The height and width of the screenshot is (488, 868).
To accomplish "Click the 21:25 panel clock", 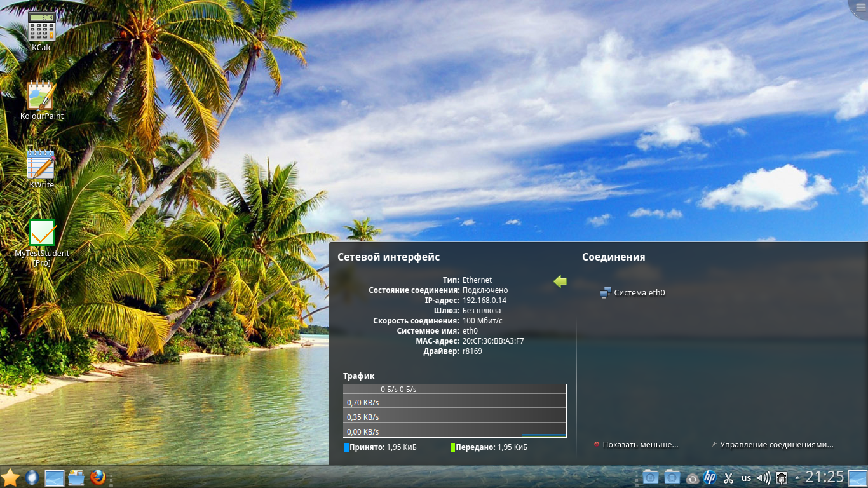I will click(x=824, y=477).
